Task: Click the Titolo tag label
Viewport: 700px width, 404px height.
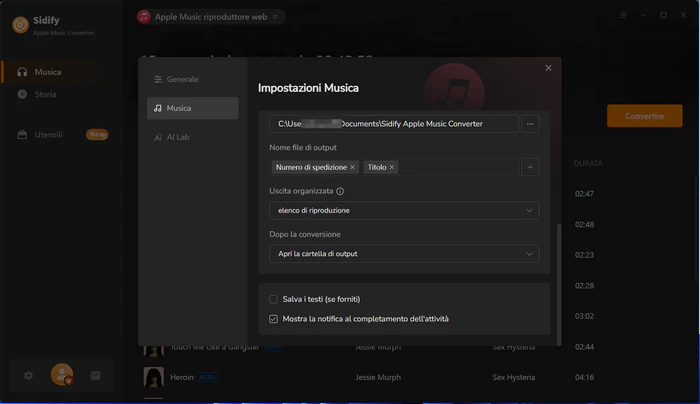Action: (377, 167)
